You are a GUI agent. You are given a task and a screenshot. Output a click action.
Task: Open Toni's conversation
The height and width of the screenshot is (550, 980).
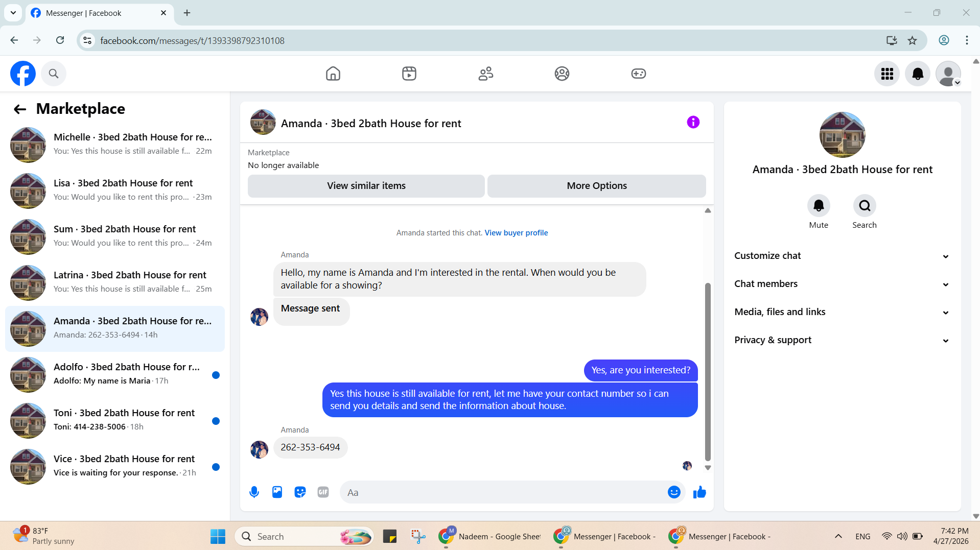115,421
